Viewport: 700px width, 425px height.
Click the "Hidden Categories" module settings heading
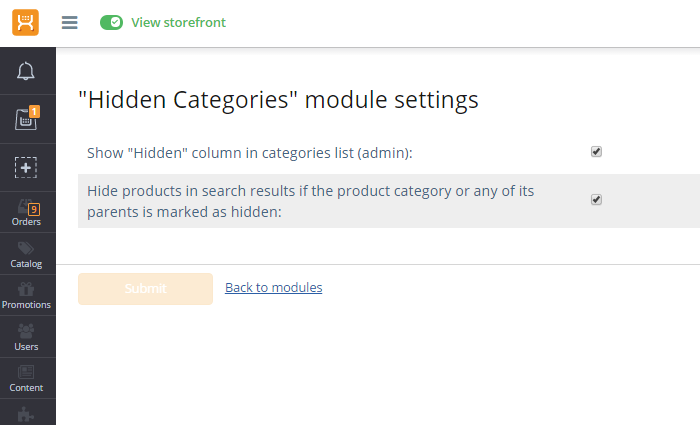[x=279, y=100]
